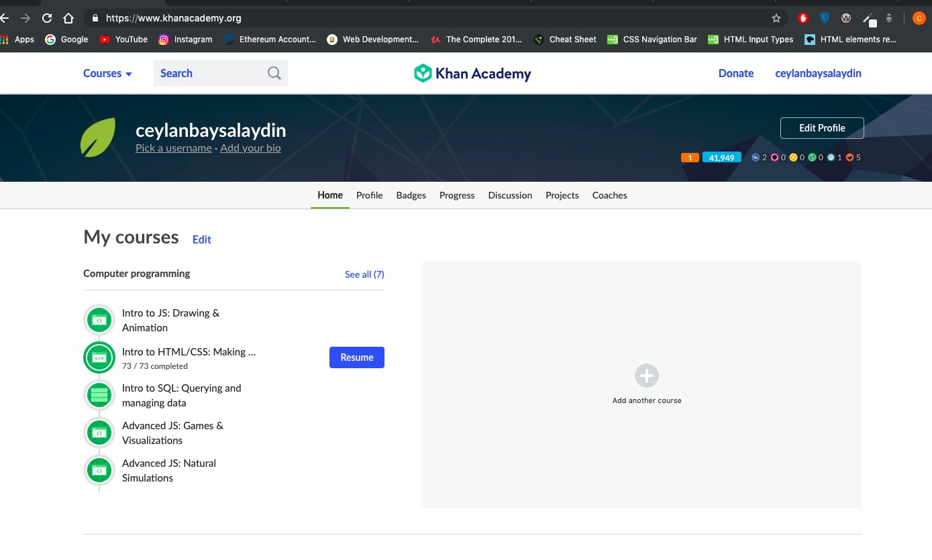
Task: Open the blue shield VPN extension
Action: coord(825,18)
